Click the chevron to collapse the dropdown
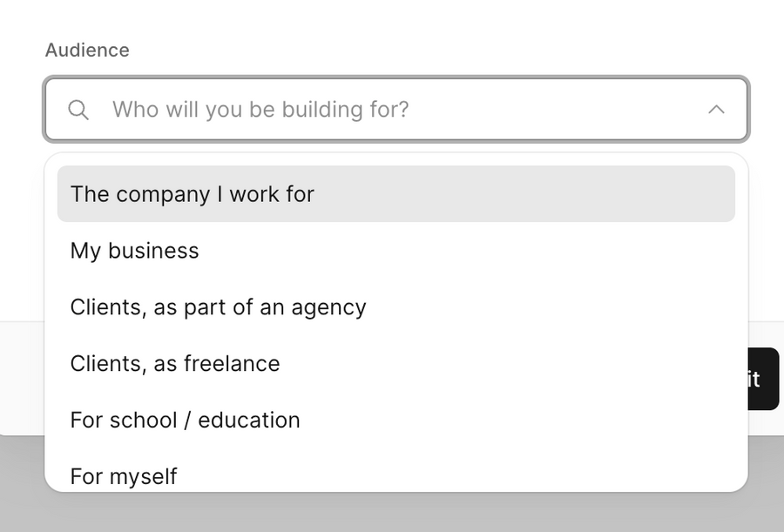The height and width of the screenshot is (532, 784). 716,109
